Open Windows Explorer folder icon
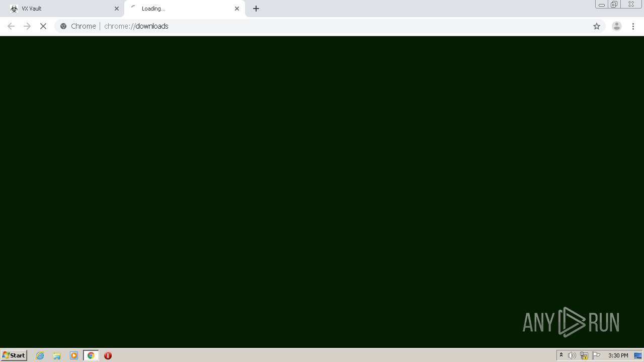Screen dimensions: 644x362 point(57,355)
